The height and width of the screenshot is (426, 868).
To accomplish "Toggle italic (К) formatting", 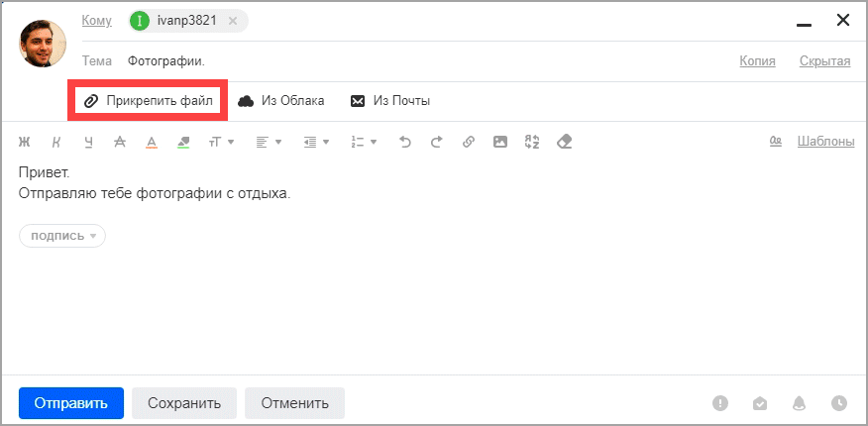I will pos(56,142).
